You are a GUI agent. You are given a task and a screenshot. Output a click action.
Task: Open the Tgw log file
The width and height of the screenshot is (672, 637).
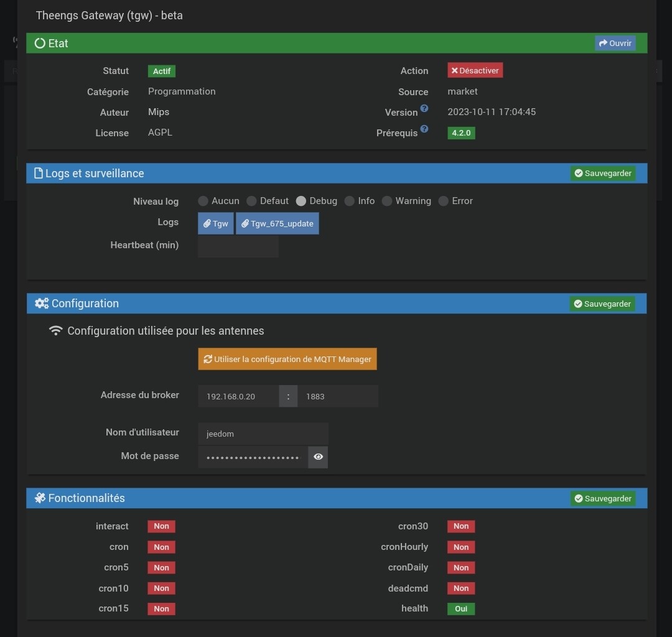click(x=215, y=223)
